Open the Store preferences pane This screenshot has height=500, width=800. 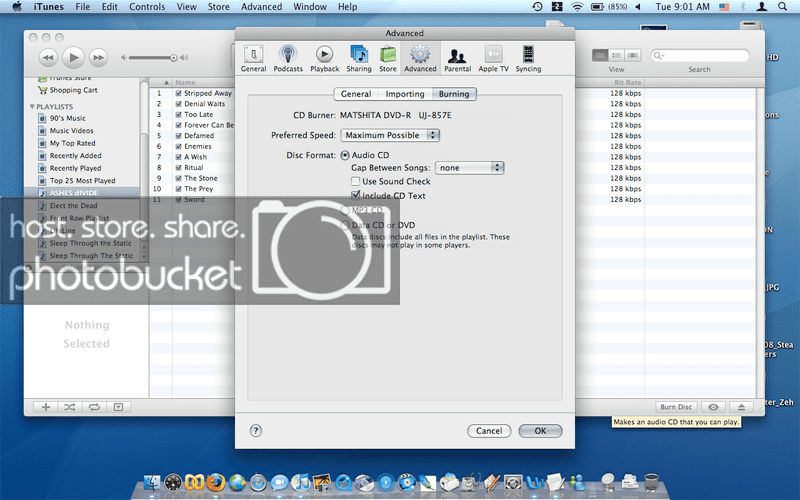coord(388,59)
